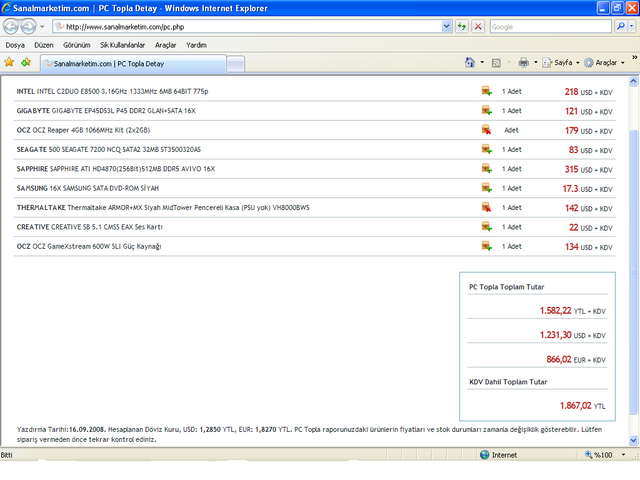Click the vertical scrollbar thumb

633,271
